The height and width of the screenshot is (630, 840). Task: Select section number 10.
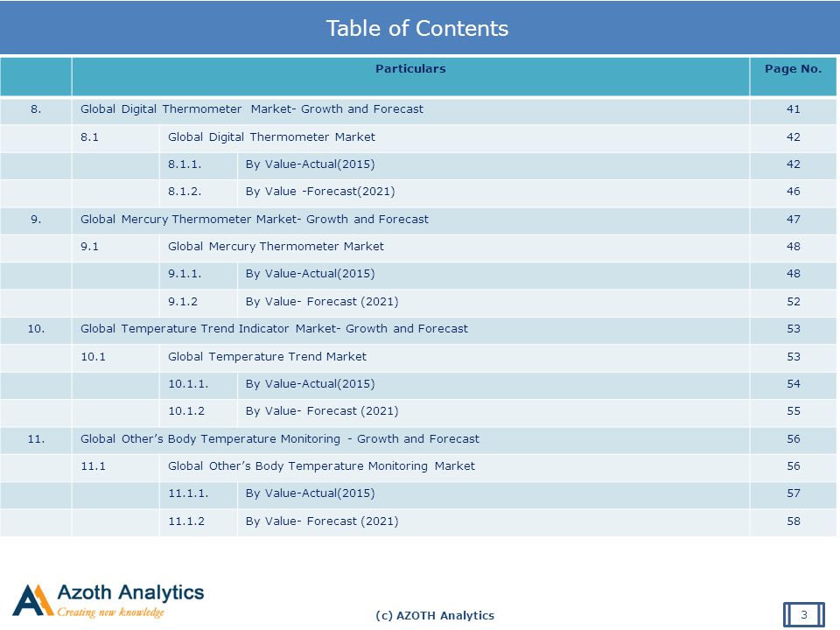click(x=36, y=329)
